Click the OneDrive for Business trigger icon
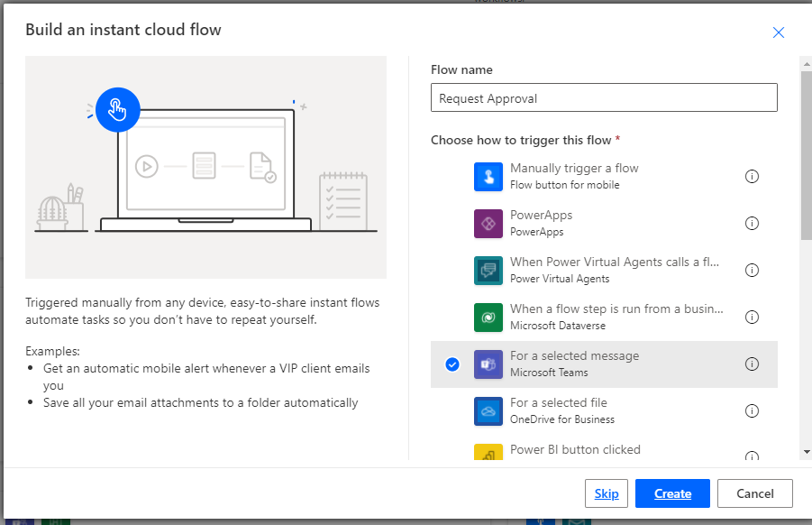 click(488, 410)
